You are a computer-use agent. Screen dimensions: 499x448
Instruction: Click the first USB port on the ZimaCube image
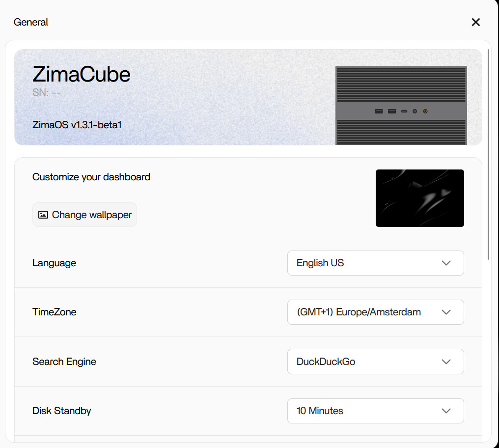point(378,111)
